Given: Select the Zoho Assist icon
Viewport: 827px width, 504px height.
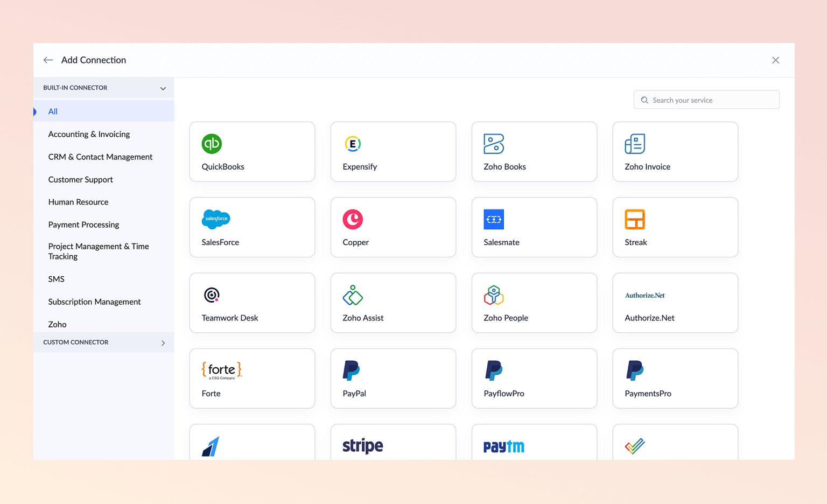Looking at the screenshot, I should tap(353, 295).
